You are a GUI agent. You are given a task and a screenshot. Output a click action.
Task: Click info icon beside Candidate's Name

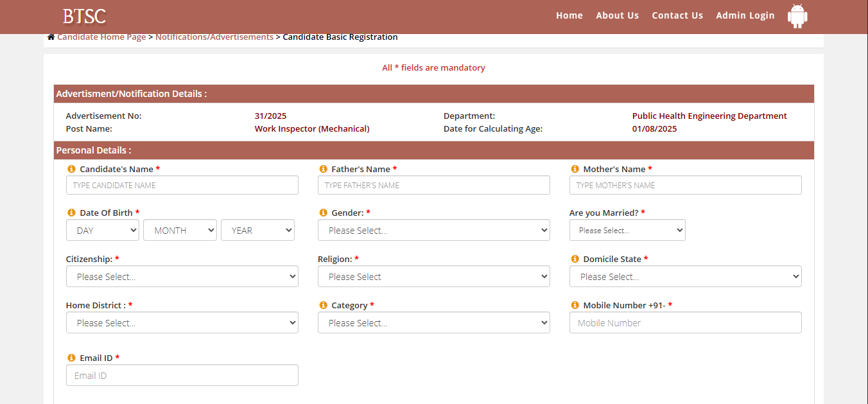coord(71,169)
